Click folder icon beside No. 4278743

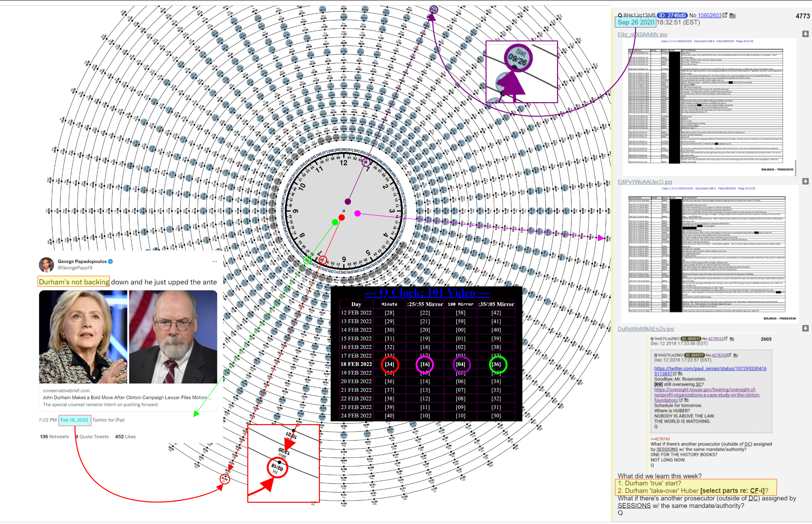(735, 355)
